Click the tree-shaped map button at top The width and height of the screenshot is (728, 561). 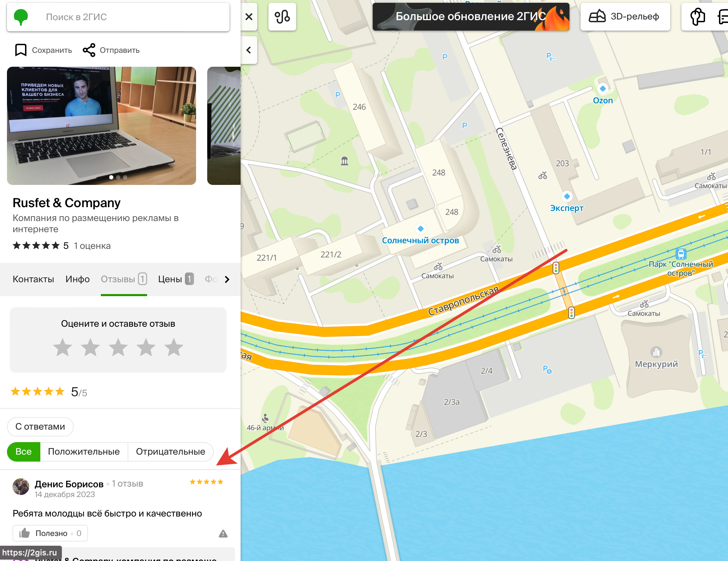697,17
